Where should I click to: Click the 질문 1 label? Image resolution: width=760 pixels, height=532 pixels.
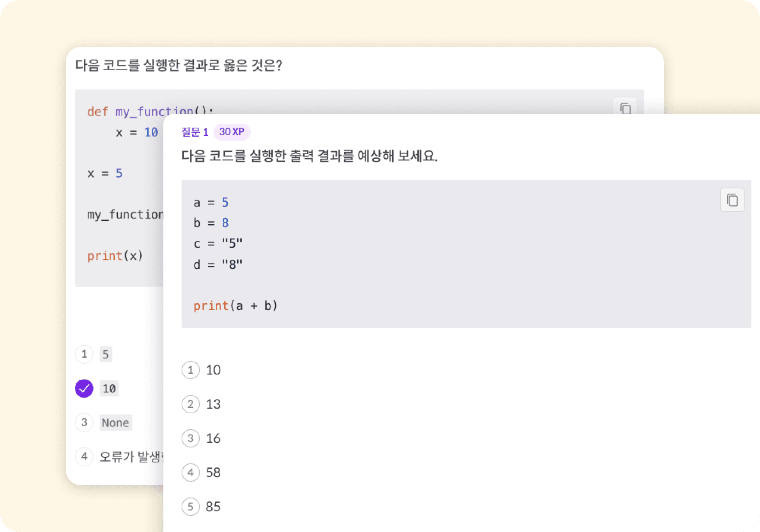[x=195, y=132]
